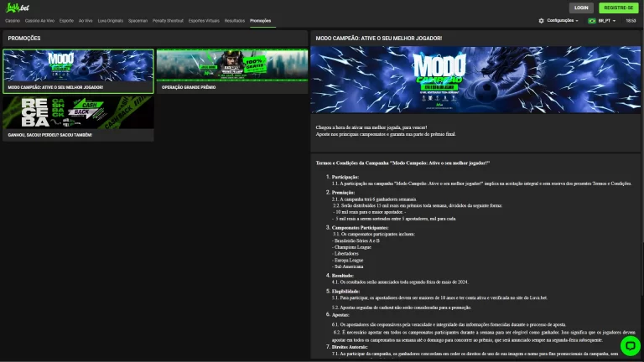Click the 'Sul-Americana' list entry

pos(348,266)
